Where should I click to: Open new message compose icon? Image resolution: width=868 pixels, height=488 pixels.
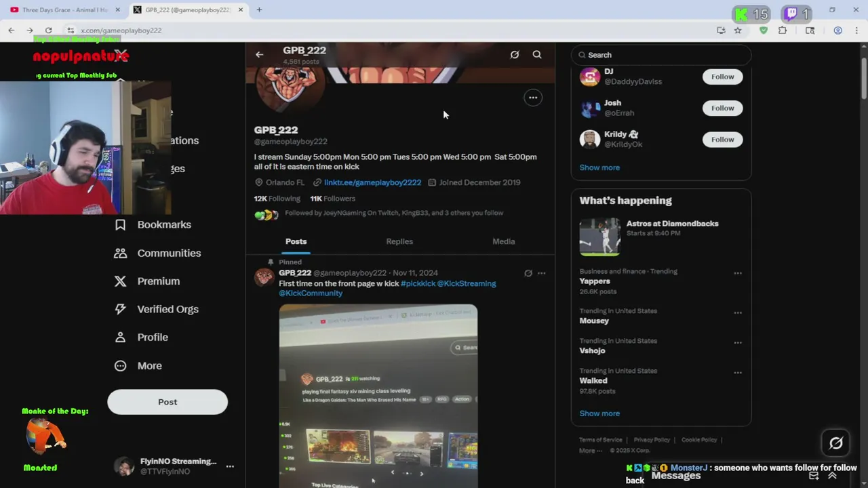click(x=814, y=476)
